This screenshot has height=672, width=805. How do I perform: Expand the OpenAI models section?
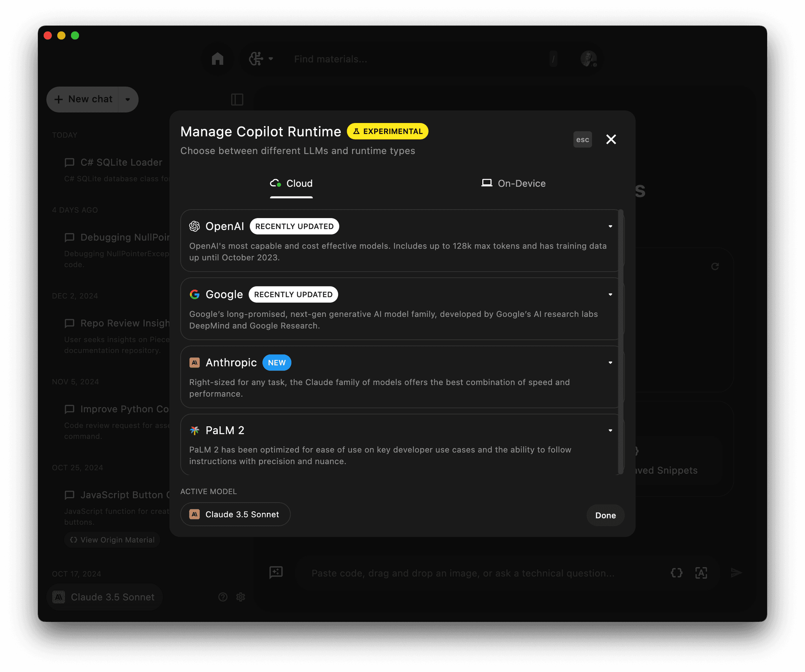click(610, 226)
